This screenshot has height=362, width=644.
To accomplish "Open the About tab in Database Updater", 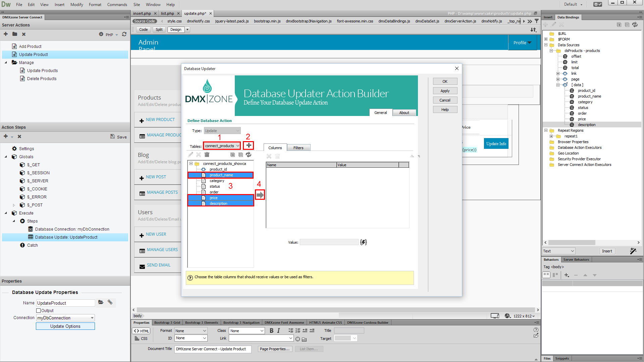I will (404, 113).
